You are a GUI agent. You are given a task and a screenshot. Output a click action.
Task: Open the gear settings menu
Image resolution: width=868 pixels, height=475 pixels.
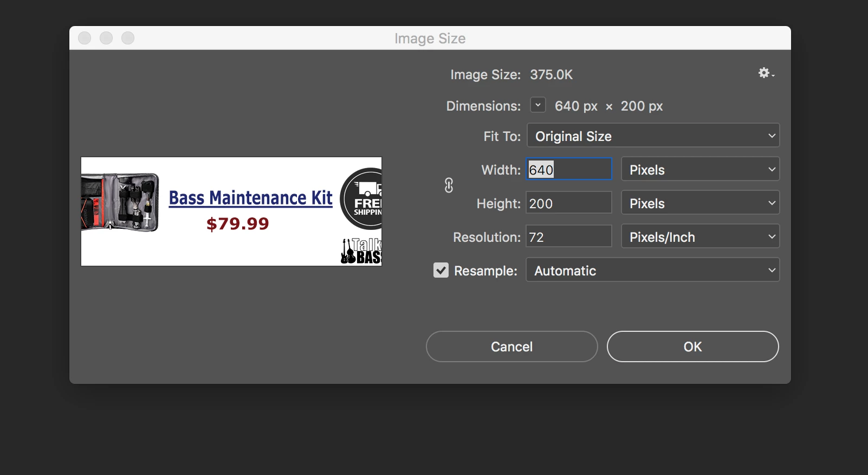[766, 73]
